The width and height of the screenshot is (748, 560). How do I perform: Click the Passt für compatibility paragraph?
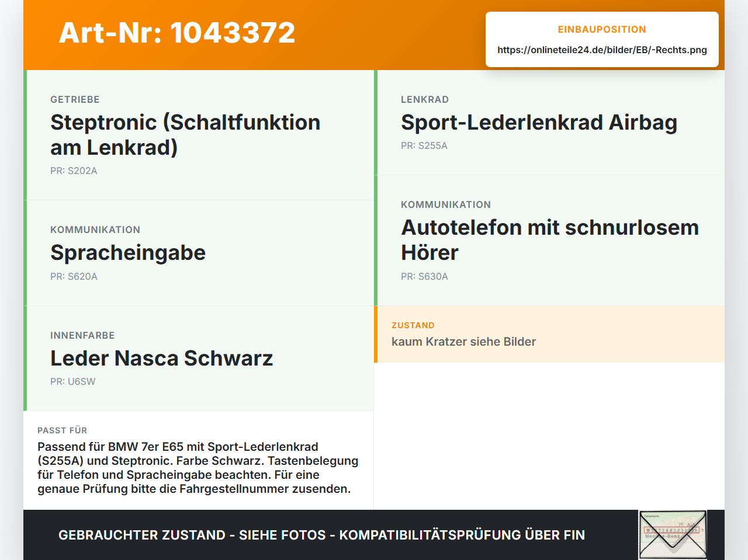pos(198,468)
